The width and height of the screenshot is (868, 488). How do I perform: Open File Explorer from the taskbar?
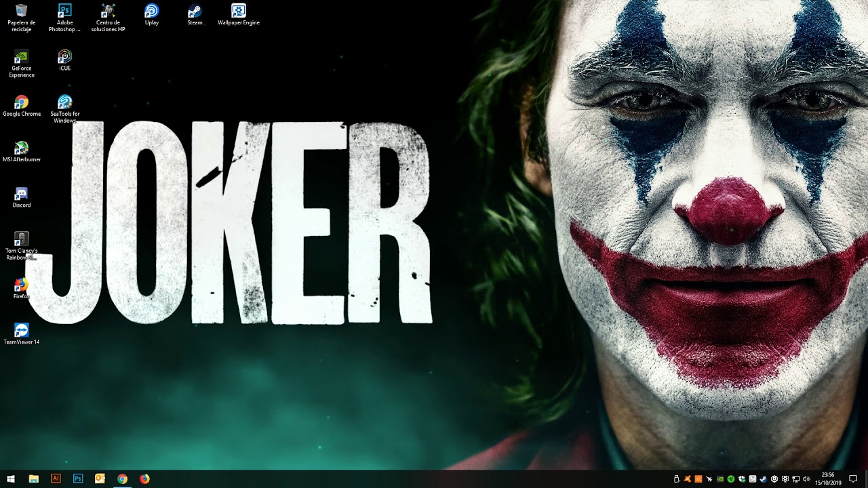tap(34, 479)
